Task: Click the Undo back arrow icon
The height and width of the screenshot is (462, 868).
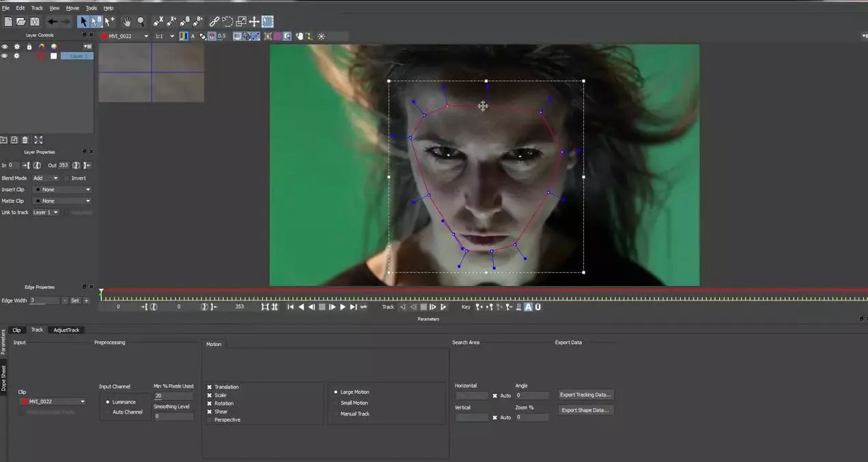Action: pyautogui.click(x=52, y=22)
